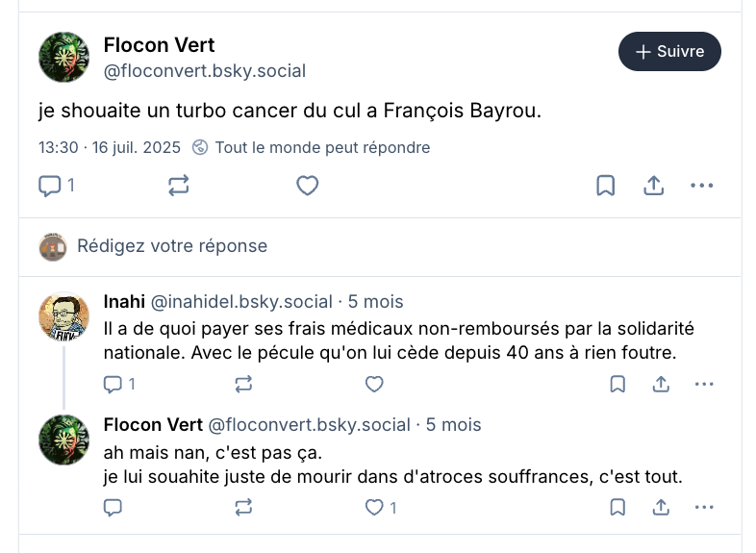Reply to the main Flocon Vert post
756x553 pixels.
pyautogui.click(x=50, y=186)
